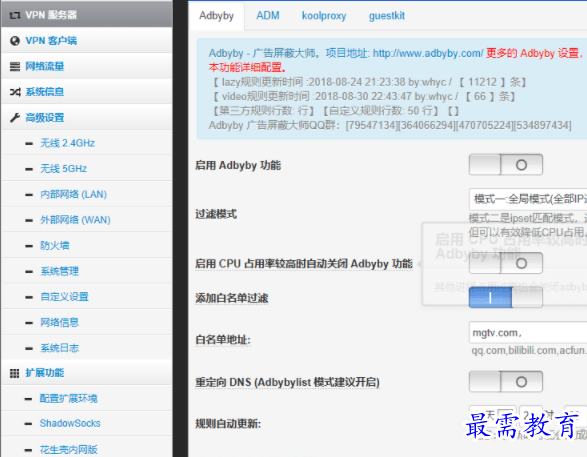Viewport: 587px width, 457px height.
Task: Open 自定义设置 page
Action: [64, 297]
